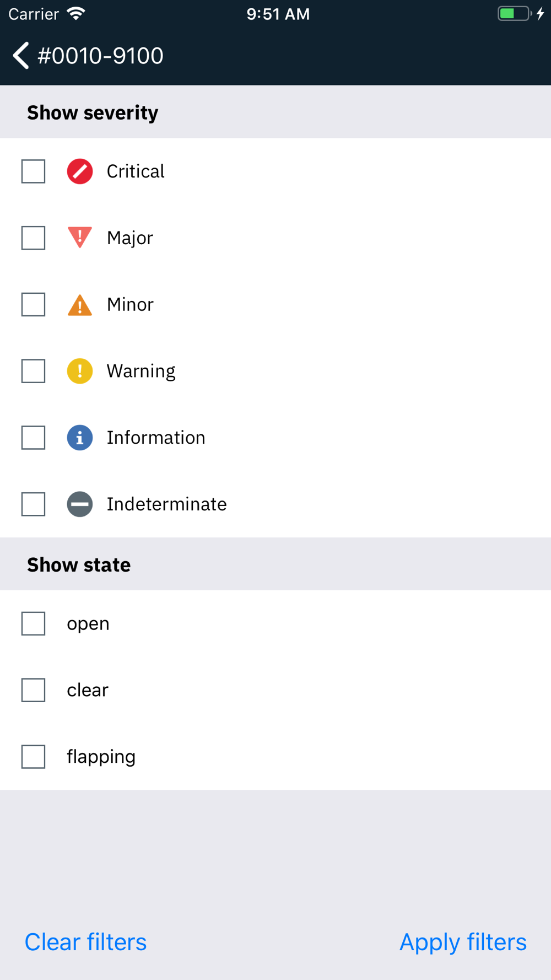Tap the #0010-9100 header title
Screen dimensions: 551x980
100,56
